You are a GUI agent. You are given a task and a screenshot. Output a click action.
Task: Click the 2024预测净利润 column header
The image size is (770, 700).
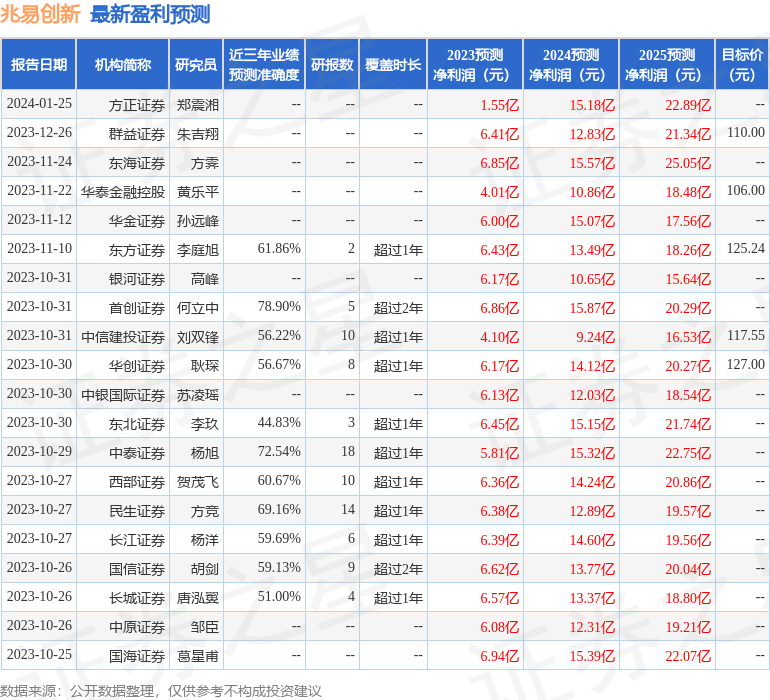[571, 64]
